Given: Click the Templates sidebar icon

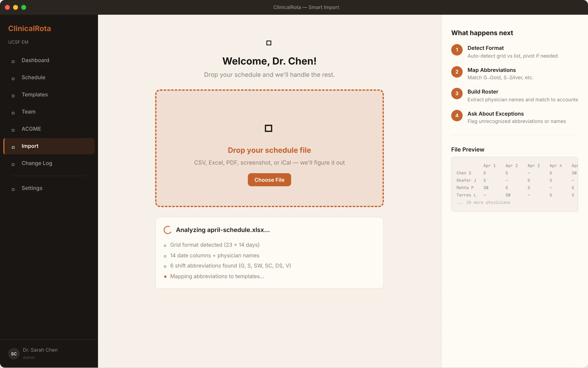Looking at the screenshot, I should pos(13,96).
